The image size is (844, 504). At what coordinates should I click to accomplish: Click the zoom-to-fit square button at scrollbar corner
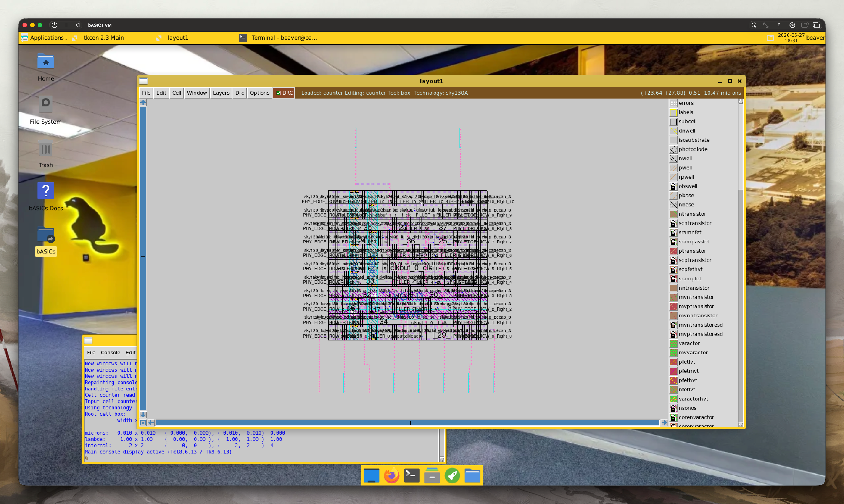coord(143,423)
